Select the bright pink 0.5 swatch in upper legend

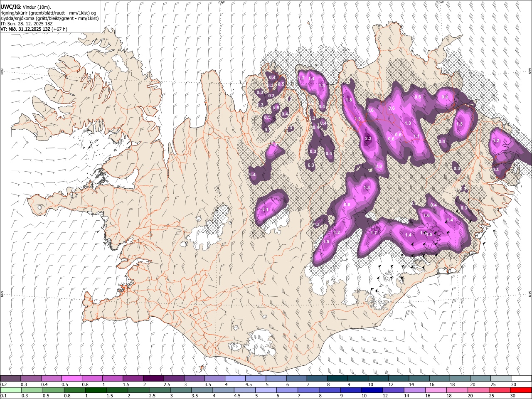[71, 379]
